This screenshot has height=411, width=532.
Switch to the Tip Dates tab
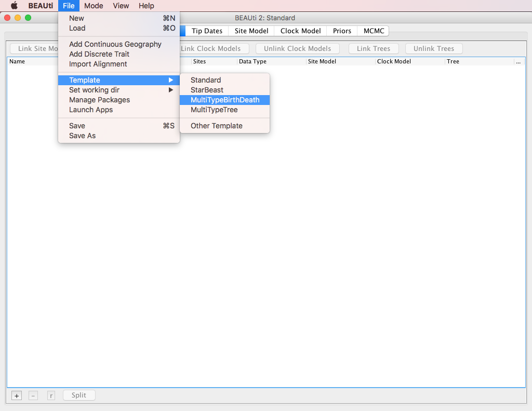pos(207,31)
